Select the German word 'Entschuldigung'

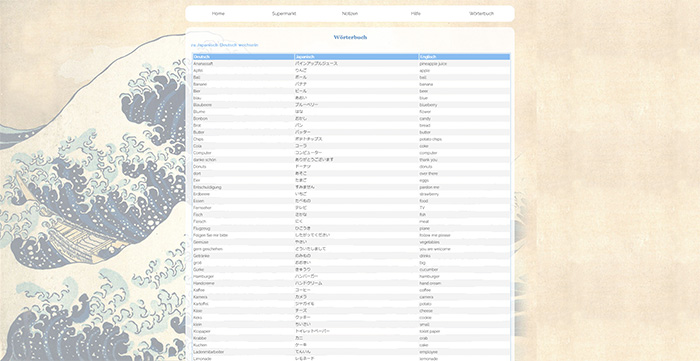click(207, 187)
